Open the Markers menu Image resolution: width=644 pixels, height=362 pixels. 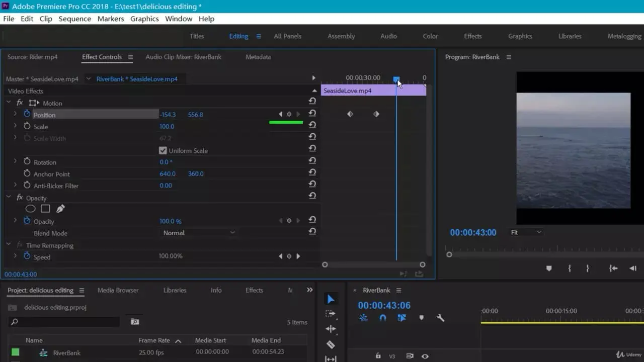coord(111,19)
